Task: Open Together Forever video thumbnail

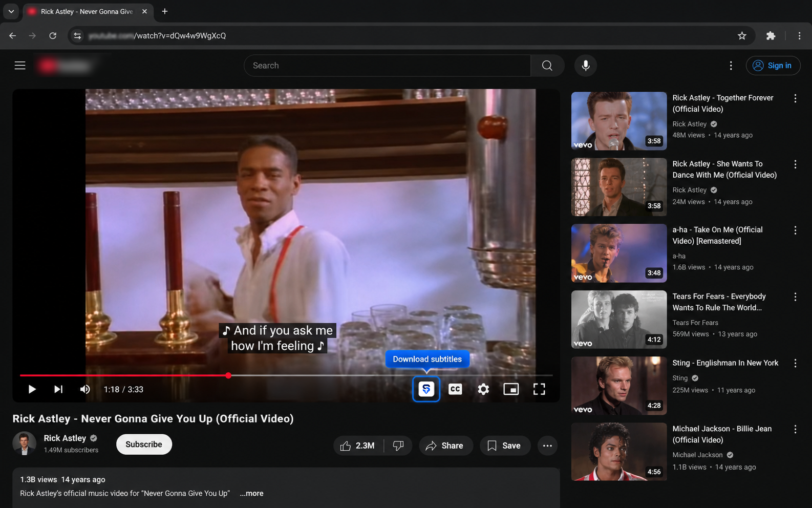Action: click(x=619, y=121)
